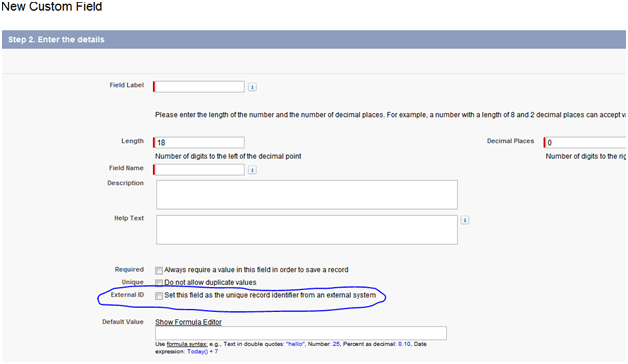Follow the formula syntax link

[187, 344]
